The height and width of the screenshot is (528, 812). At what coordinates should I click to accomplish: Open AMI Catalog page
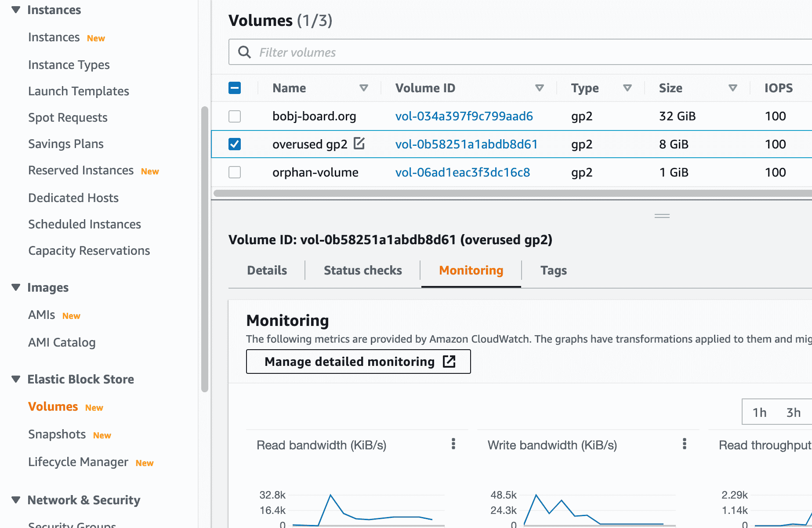(x=62, y=343)
